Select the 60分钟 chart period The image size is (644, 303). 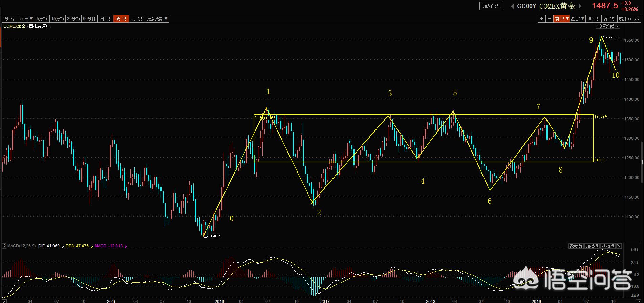click(89, 19)
